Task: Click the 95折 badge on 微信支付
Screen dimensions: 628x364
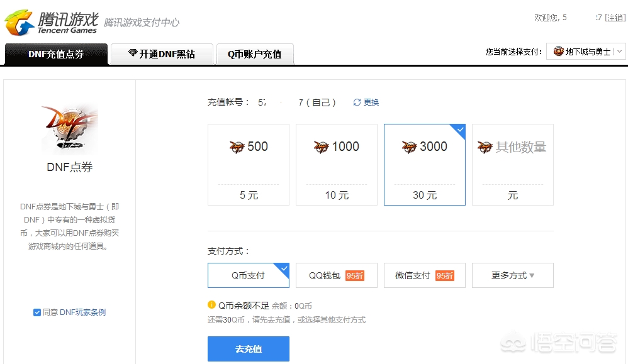Action: (445, 275)
